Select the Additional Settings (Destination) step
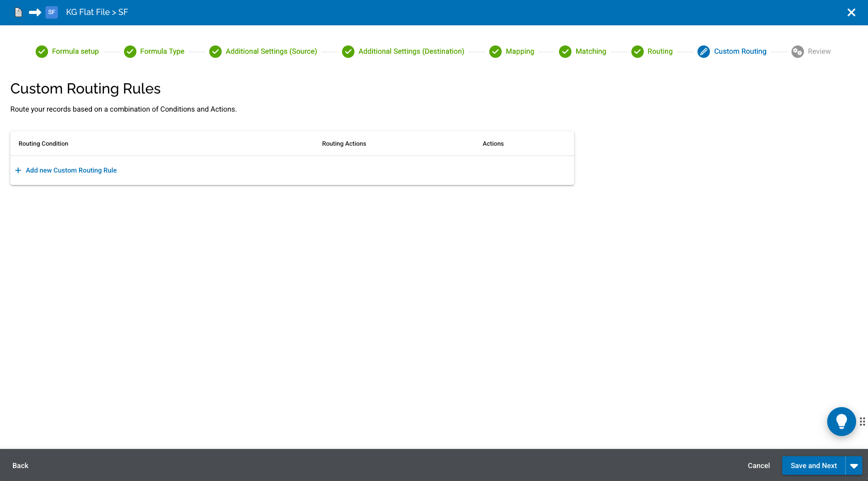 coord(348,51)
